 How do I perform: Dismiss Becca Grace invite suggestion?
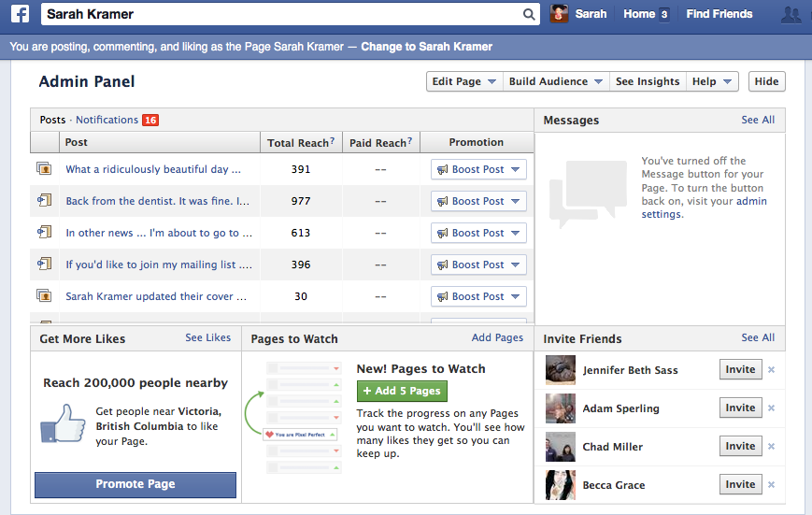point(771,484)
